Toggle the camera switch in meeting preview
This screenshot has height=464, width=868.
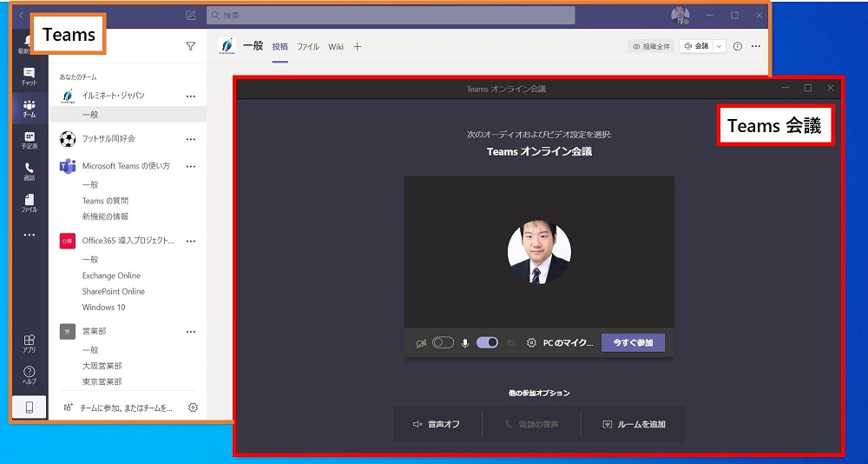pyautogui.click(x=443, y=342)
